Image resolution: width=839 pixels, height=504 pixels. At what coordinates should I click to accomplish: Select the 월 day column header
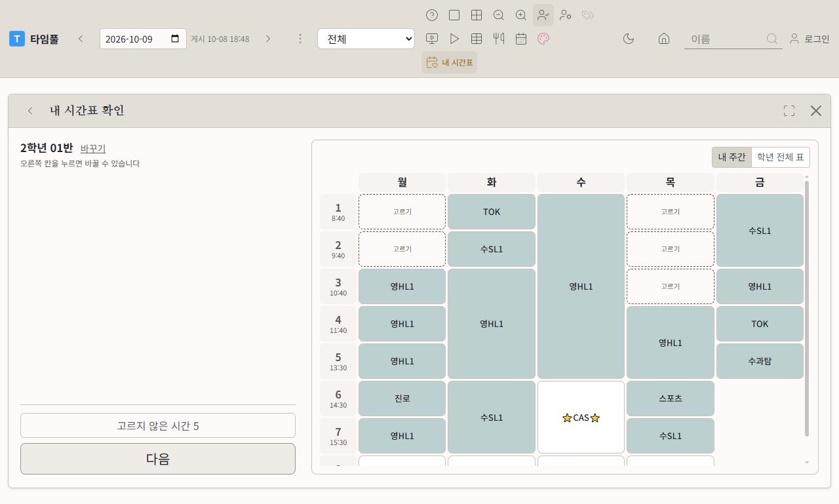point(402,182)
